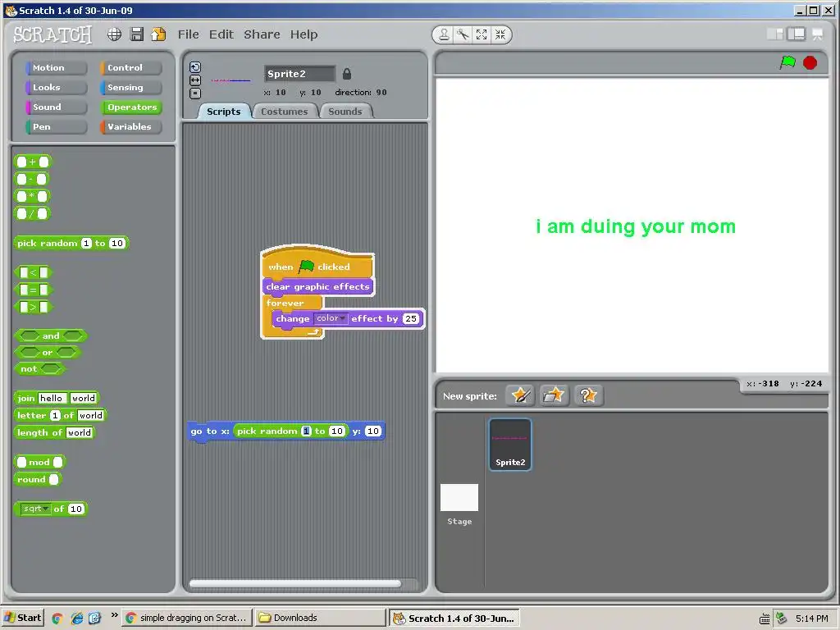Click the 'not' boolean block
The width and height of the screenshot is (840, 630).
(x=39, y=369)
